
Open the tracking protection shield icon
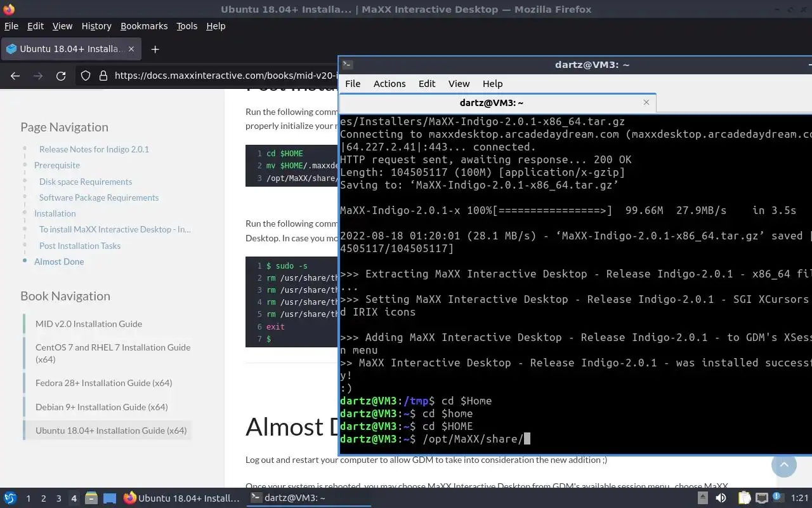coord(86,76)
